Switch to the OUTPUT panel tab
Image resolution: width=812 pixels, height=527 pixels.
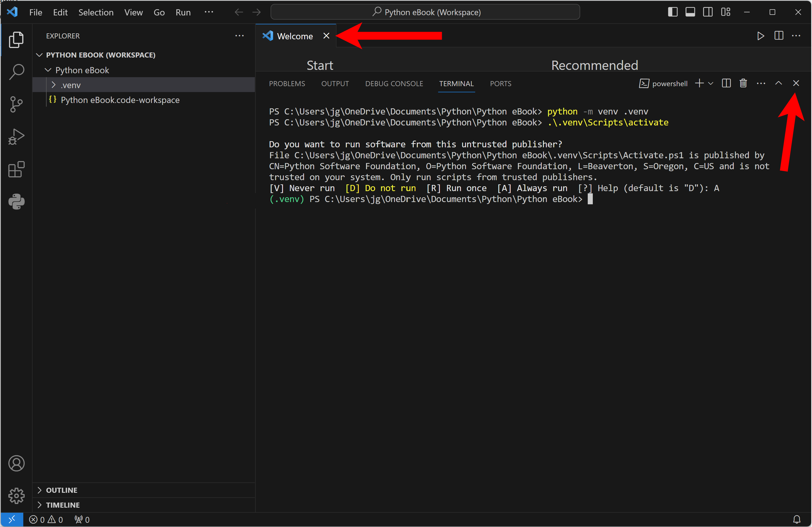pos(335,84)
